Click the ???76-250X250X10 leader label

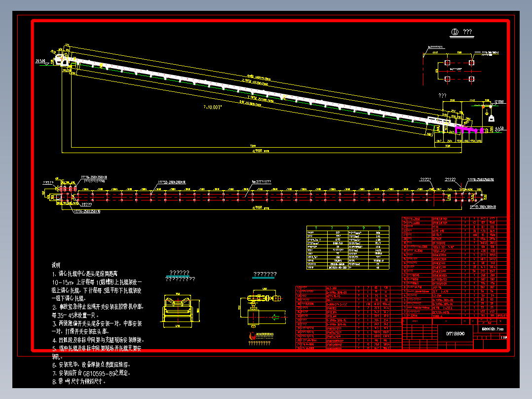pos(94,177)
